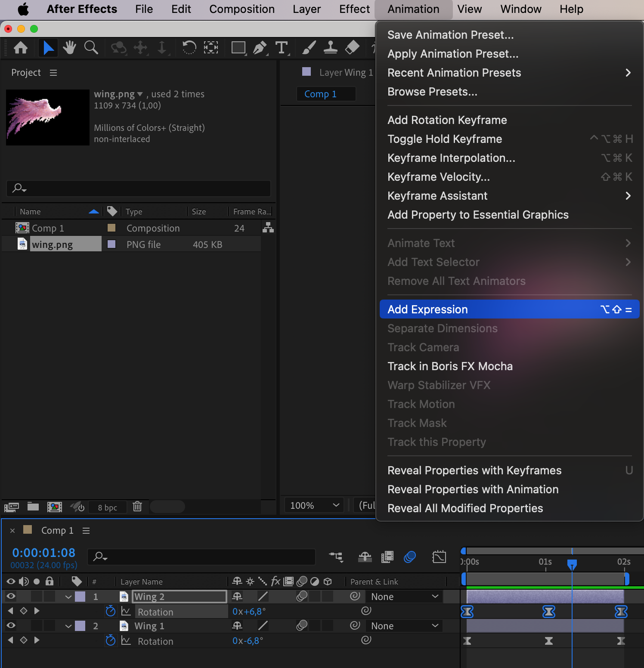The height and width of the screenshot is (668, 644).
Task: Click wing.png label color swatch in Project
Action: [111, 244]
